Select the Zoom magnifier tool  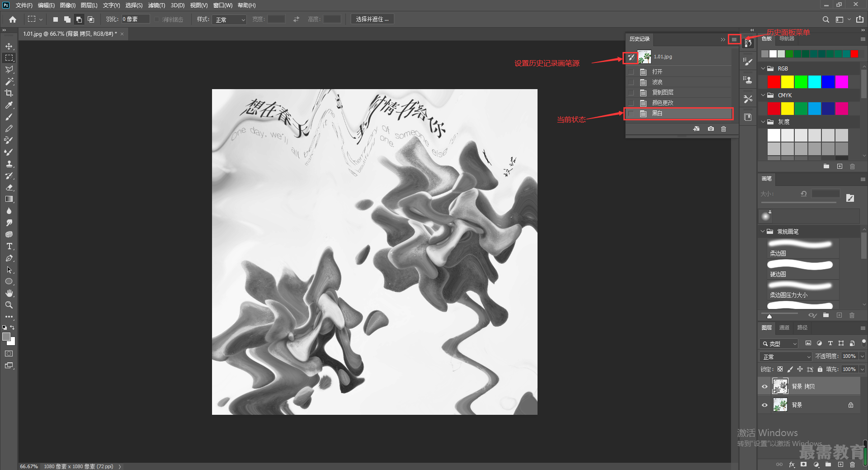coord(9,305)
